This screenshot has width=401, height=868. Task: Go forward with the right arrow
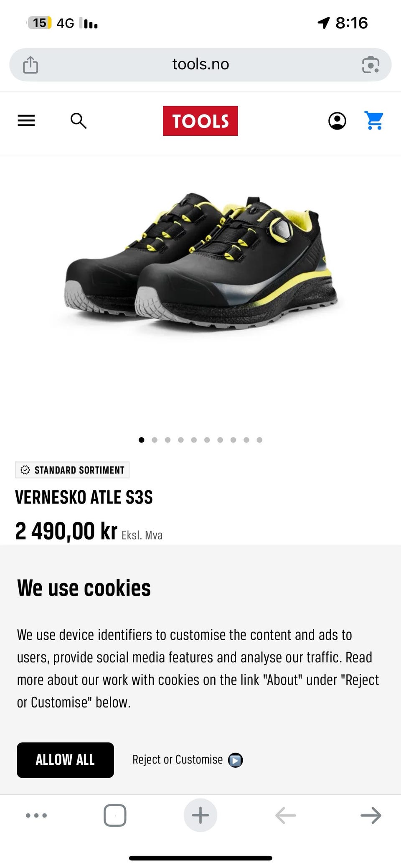point(371,815)
